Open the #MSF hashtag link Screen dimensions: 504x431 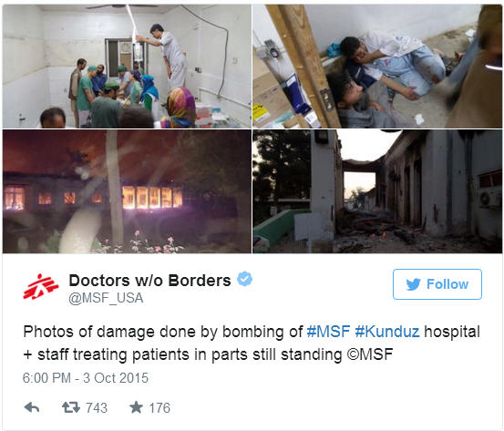click(x=328, y=332)
